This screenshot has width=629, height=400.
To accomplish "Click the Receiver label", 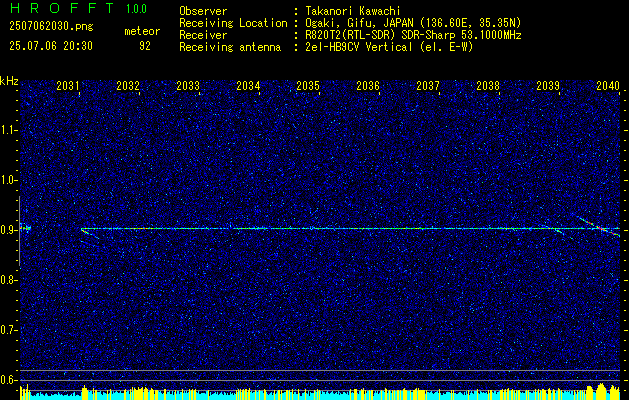I will click(203, 35).
